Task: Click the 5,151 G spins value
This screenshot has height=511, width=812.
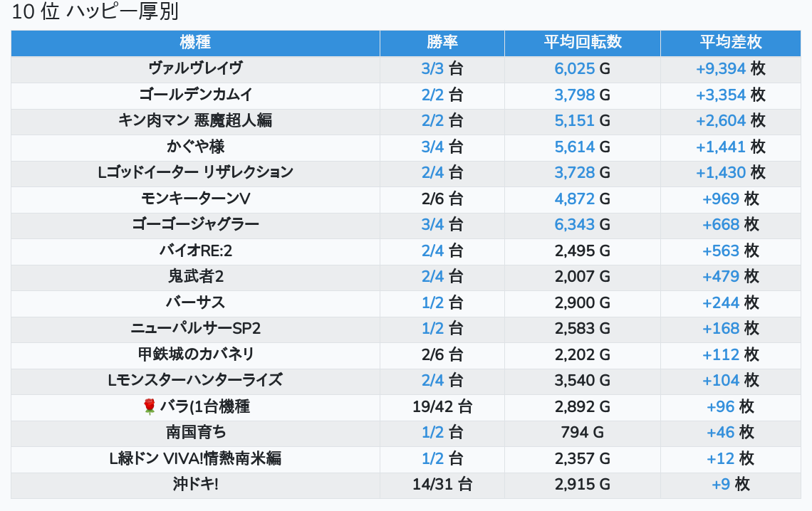Action: pos(583,120)
